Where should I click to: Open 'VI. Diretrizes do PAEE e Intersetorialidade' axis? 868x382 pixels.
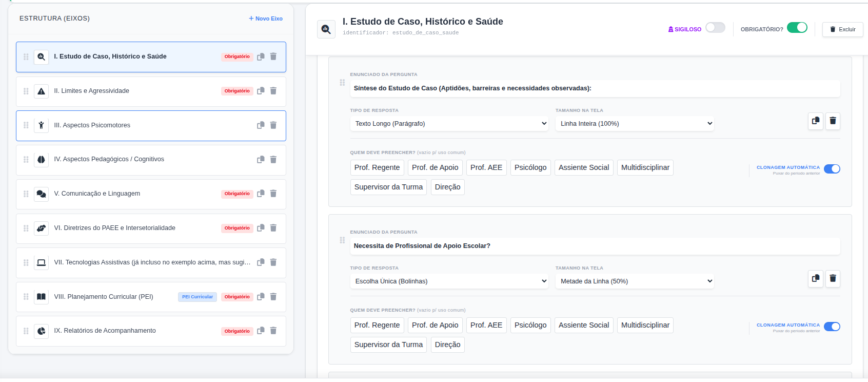point(151,228)
